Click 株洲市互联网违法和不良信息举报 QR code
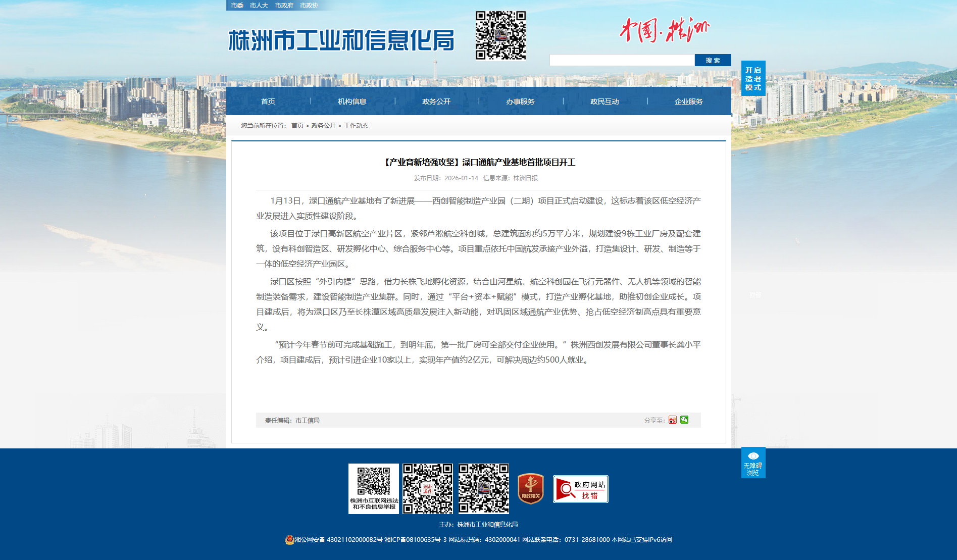957x560 pixels. [x=374, y=488]
